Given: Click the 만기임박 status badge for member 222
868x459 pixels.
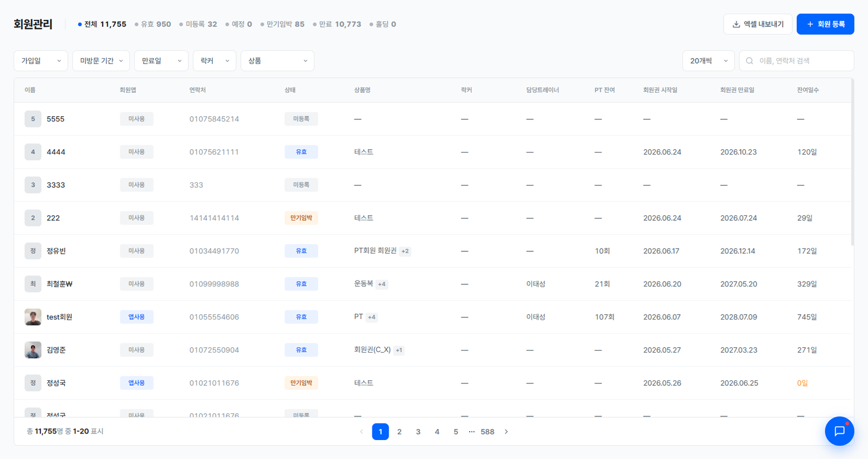Looking at the screenshot, I should point(301,218).
